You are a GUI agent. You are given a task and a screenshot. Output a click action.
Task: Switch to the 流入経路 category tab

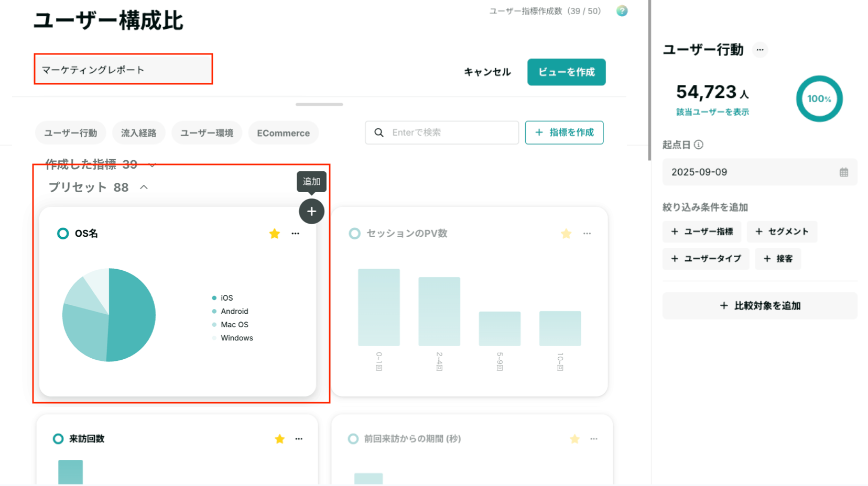[x=139, y=133]
